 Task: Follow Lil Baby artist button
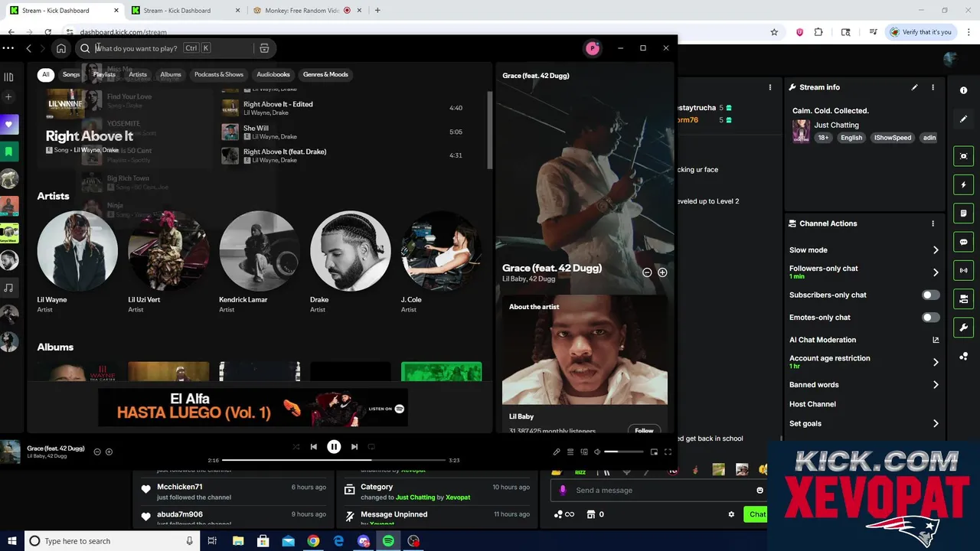pyautogui.click(x=644, y=430)
